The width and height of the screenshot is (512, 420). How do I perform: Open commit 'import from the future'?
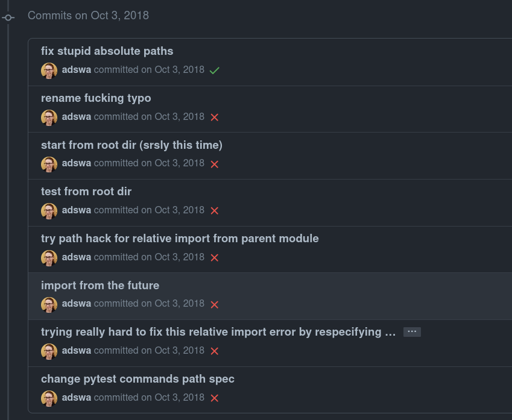pyautogui.click(x=100, y=286)
